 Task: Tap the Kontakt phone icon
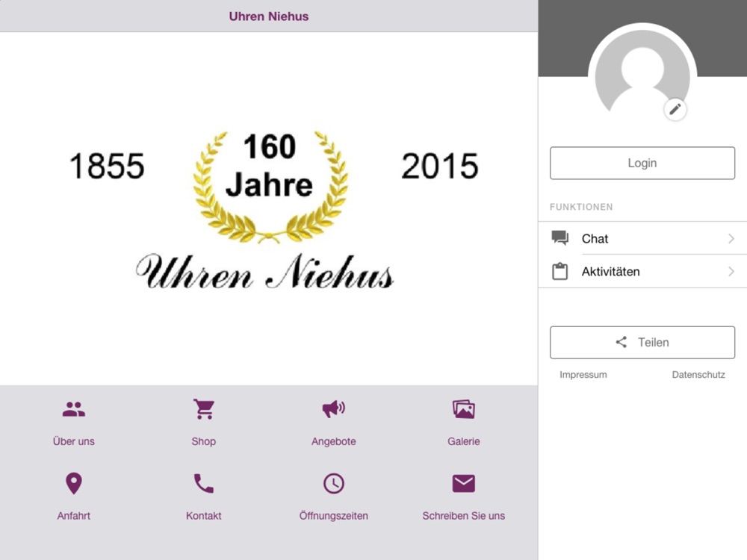(204, 483)
